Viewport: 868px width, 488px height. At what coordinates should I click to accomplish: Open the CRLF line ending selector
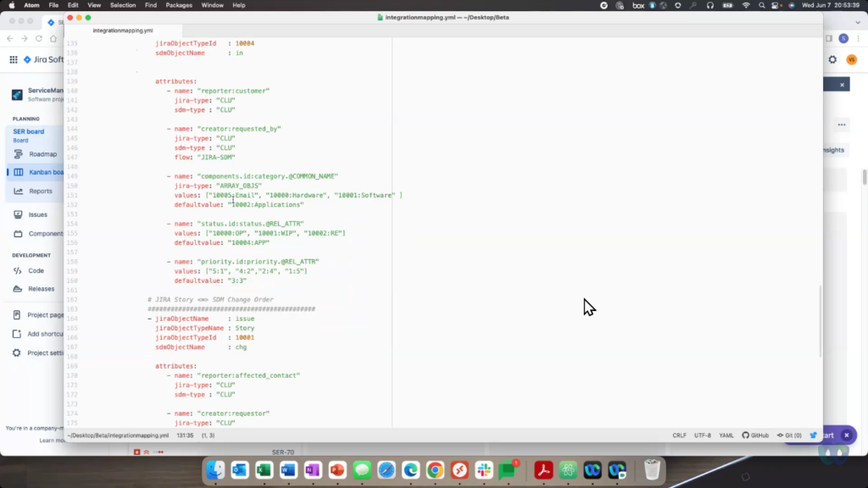679,435
